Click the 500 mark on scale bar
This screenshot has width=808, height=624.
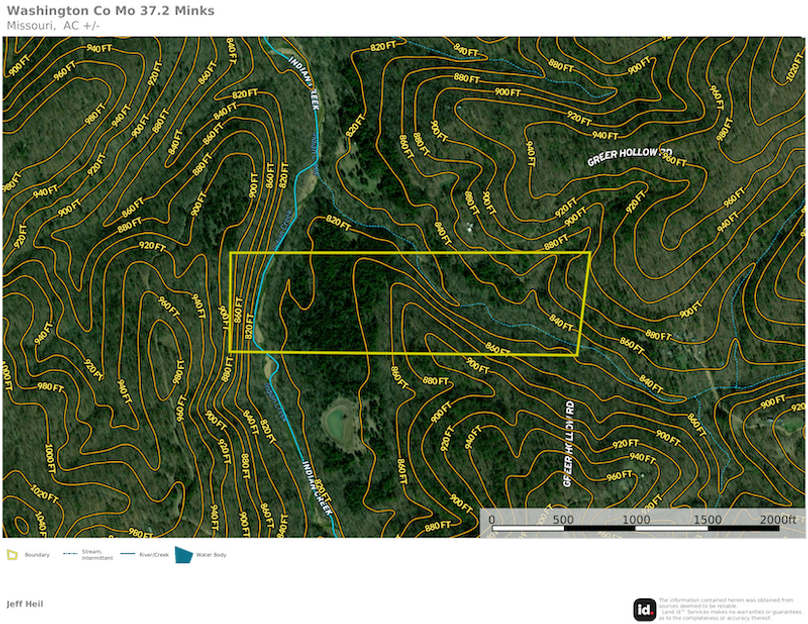[x=563, y=520]
